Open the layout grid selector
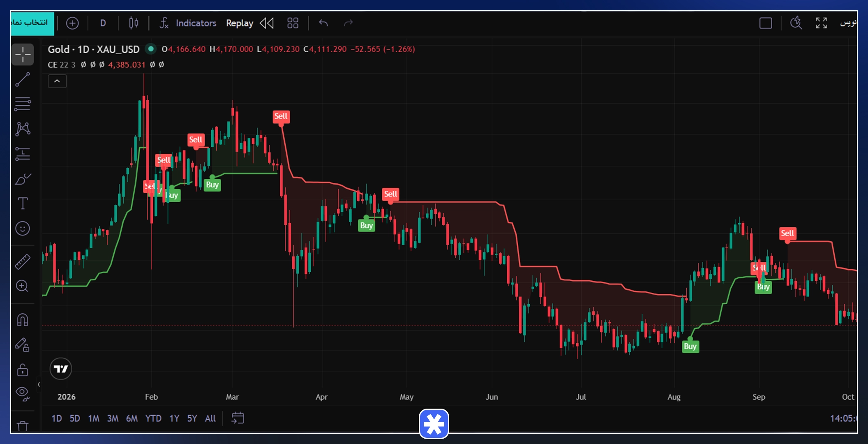 coord(293,23)
